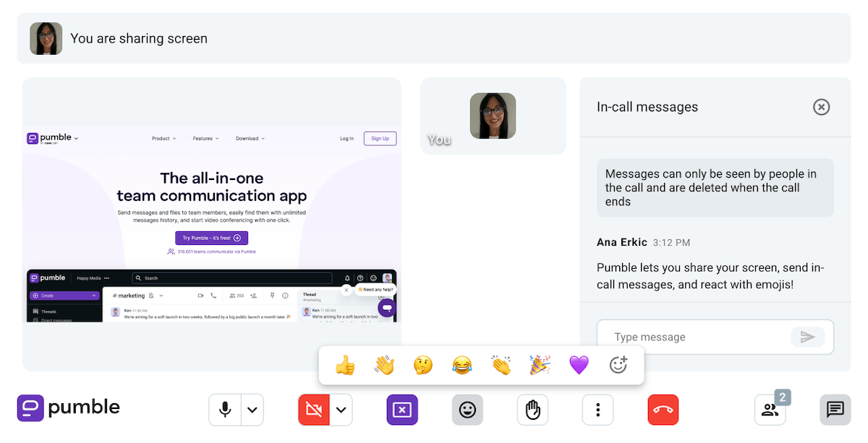The width and height of the screenshot is (868, 443).
Task: Expand the microphone device options
Action: (x=252, y=410)
